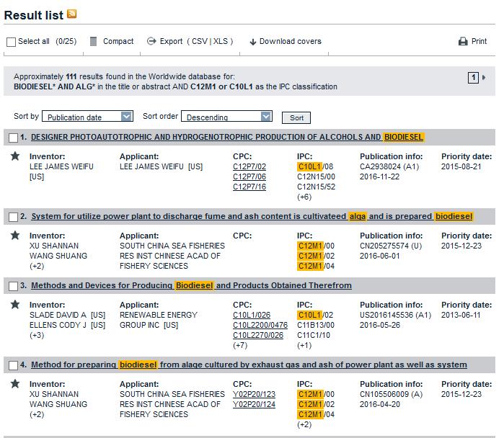Click applicant RENEWABLE ENERGY GROUP INC
The image size is (504, 438).
pos(159,320)
